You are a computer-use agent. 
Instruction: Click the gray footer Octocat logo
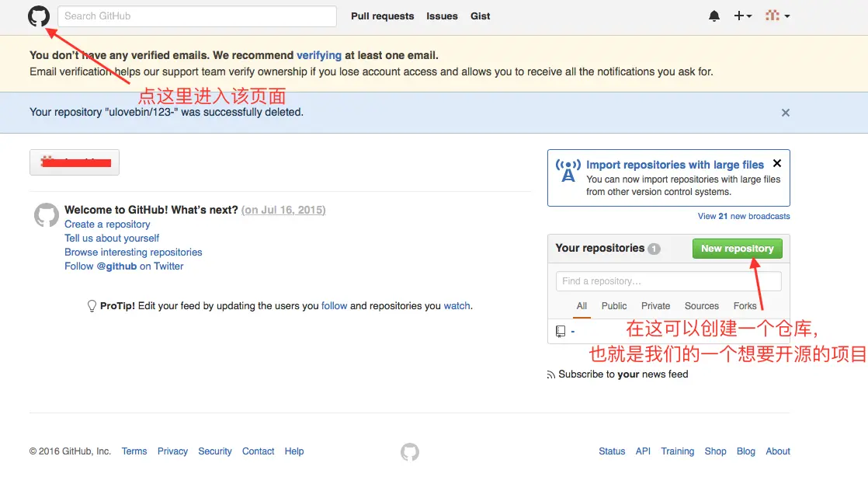click(x=410, y=452)
